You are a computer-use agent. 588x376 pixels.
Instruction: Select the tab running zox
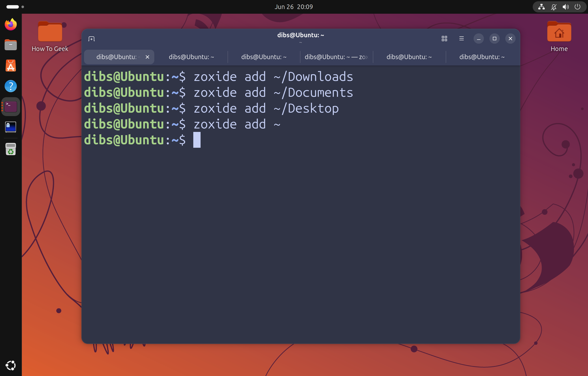(336, 57)
